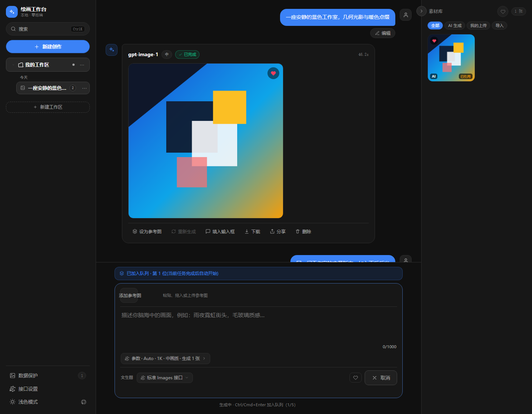This screenshot has width=532, height=414.
Task: Click 设为参考图 action
Action: tap(147, 231)
